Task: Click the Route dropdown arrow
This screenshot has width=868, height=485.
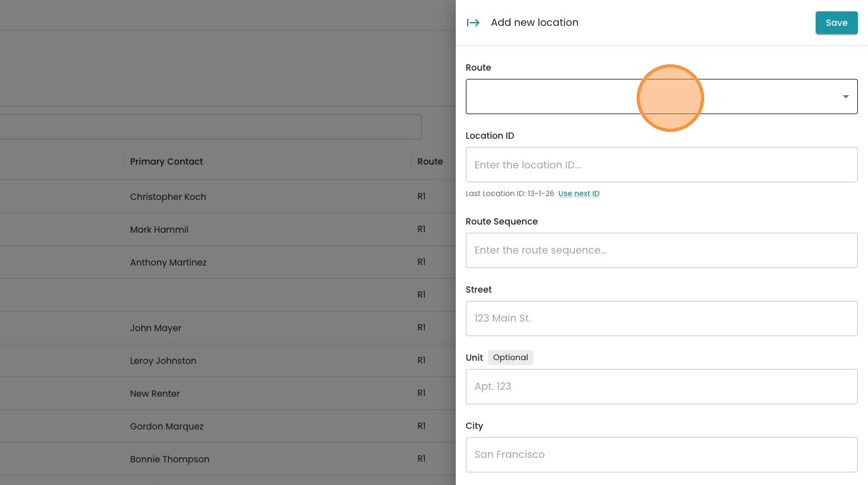Action: 845,96
